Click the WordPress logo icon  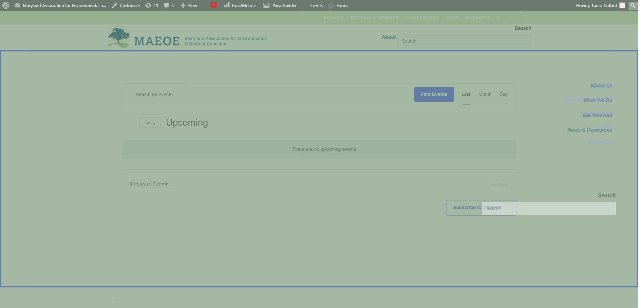pos(6,5)
